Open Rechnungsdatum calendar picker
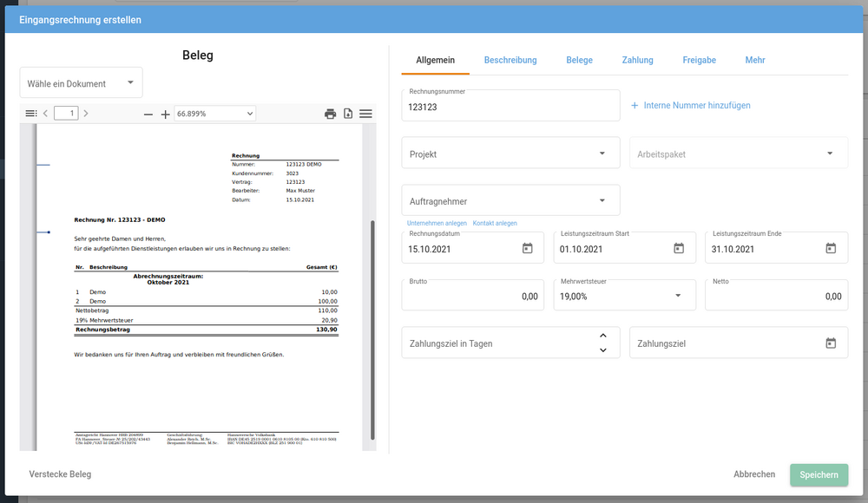 click(527, 249)
